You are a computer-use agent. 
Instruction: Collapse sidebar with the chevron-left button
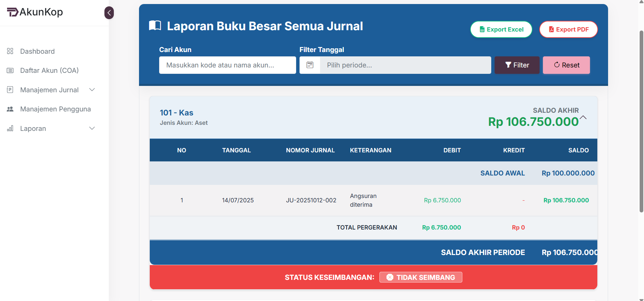tap(109, 13)
